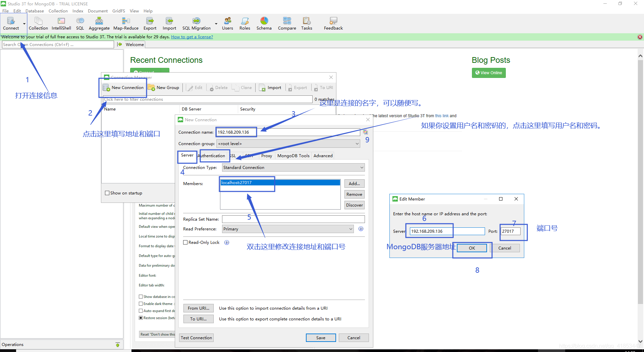
Task: Click Export in Connection Manager toolbar
Action: coord(297,88)
